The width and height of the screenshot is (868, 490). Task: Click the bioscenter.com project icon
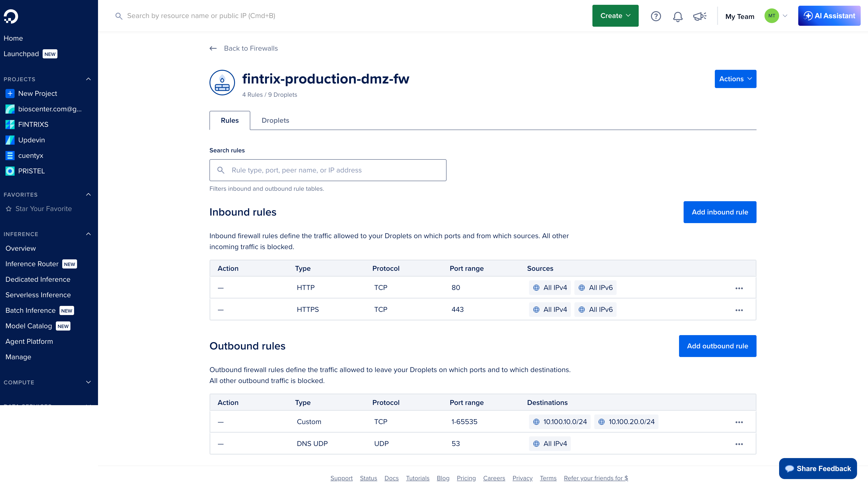(x=10, y=109)
